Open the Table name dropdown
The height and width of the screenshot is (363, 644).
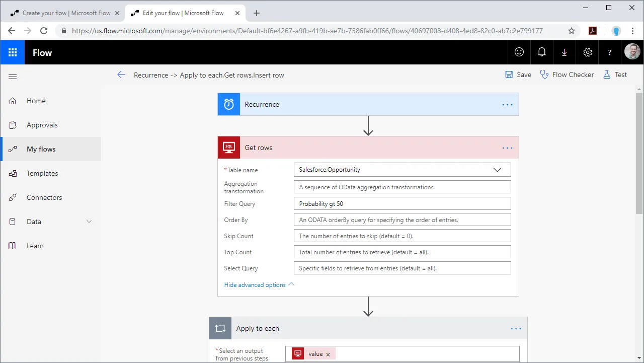coord(498,170)
